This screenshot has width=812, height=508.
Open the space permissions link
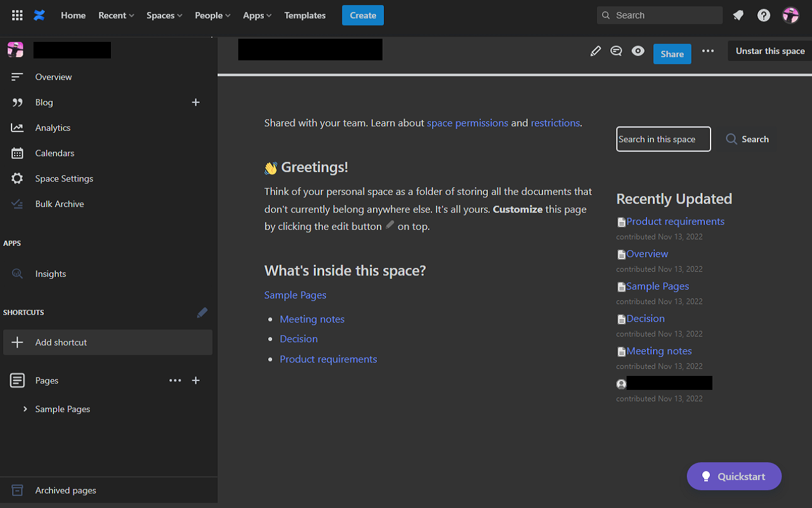click(x=468, y=123)
